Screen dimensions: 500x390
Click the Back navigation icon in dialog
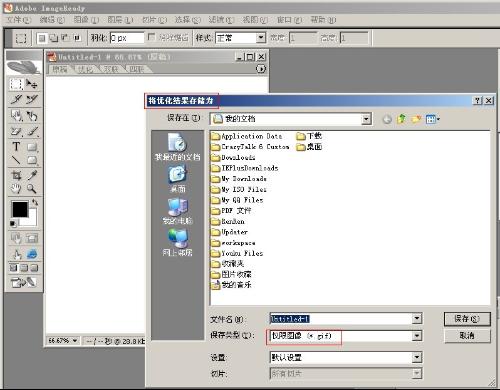point(387,119)
